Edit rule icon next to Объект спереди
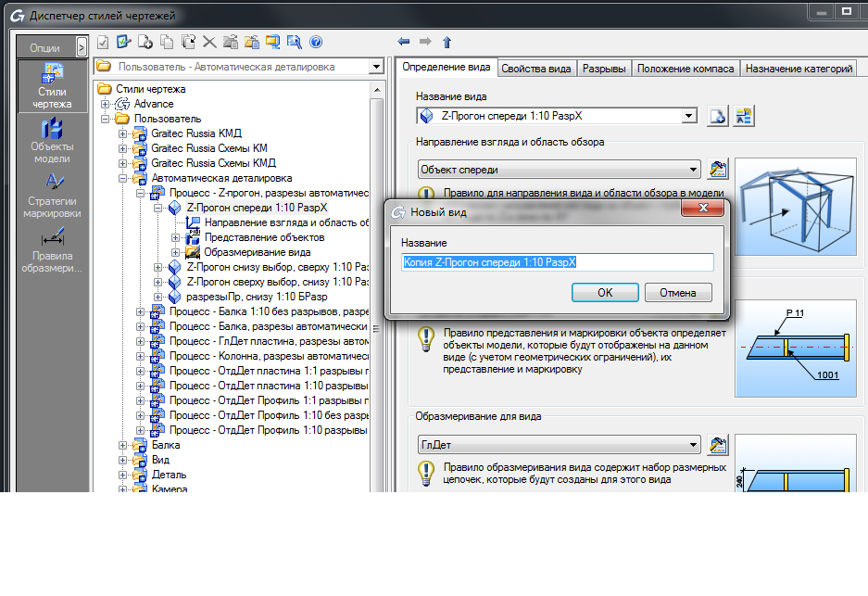The image size is (868, 596). coord(718,170)
